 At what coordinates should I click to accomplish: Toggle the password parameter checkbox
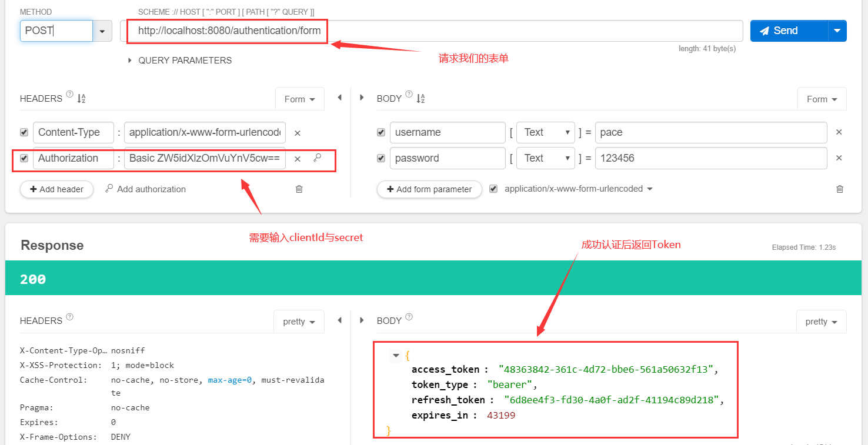[381, 158]
